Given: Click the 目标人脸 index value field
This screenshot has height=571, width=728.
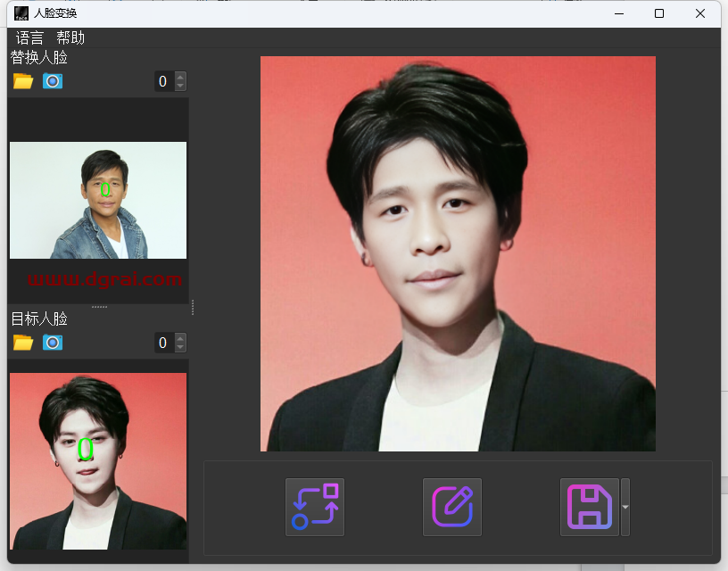Looking at the screenshot, I should [x=164, y=343].
